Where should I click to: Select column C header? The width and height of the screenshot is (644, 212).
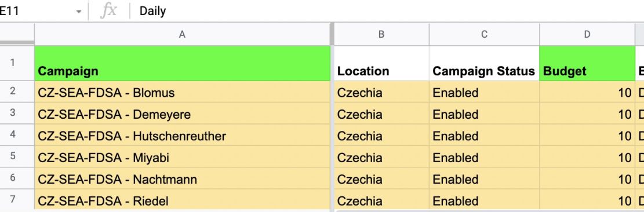pos(484,34)
